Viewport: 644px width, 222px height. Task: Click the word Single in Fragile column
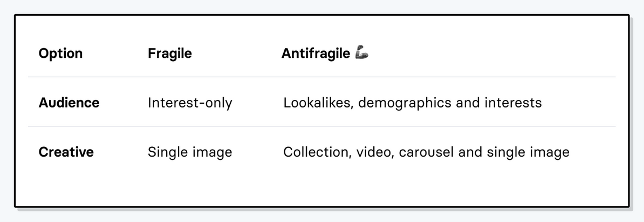click(x=166, y=152)
